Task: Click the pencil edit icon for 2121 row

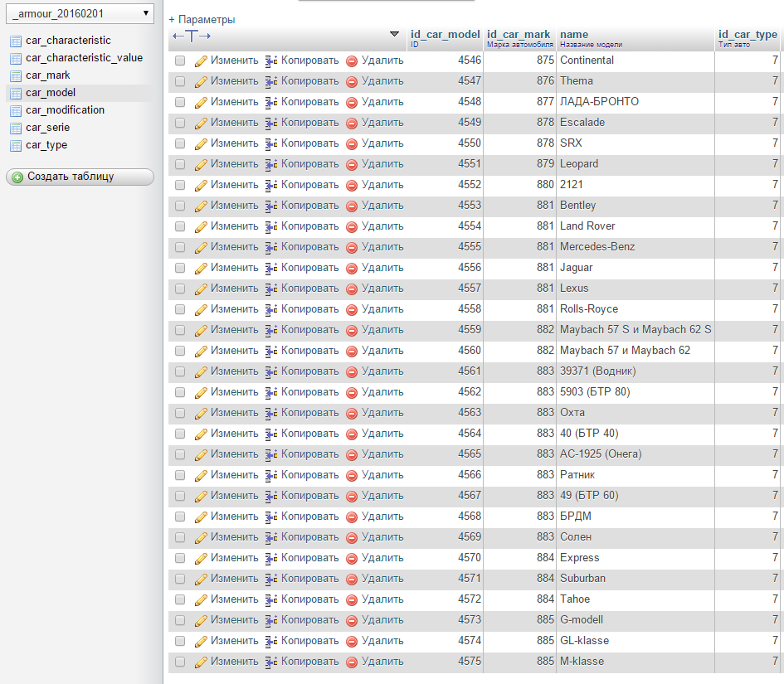Action: [201, 186]
